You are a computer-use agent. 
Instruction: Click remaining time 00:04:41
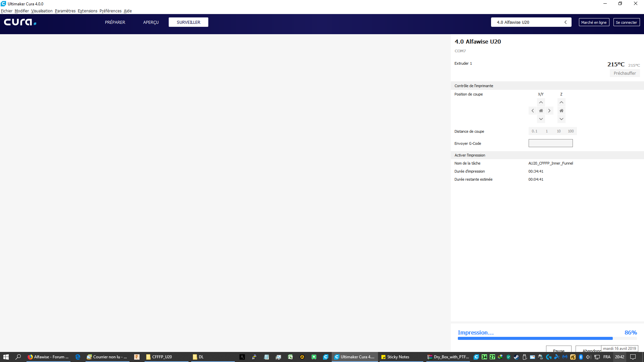click(536, 179)
